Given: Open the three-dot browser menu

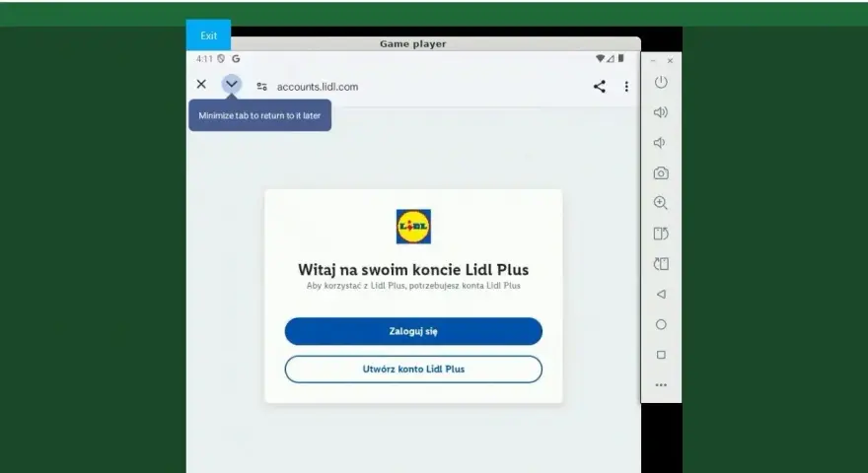Looking at the screenshot, I should pyautogui.click(x=626, y=87).
